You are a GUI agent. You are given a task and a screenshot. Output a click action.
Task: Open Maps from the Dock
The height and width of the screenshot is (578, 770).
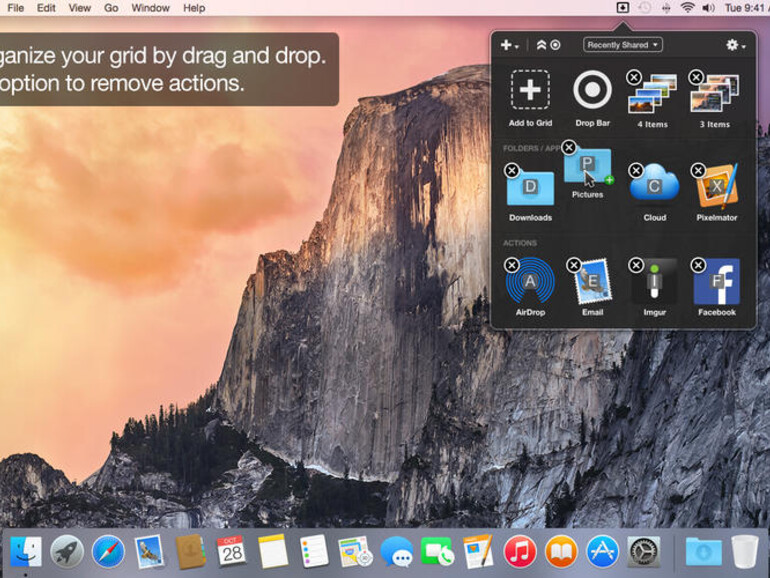coord(355,551)
